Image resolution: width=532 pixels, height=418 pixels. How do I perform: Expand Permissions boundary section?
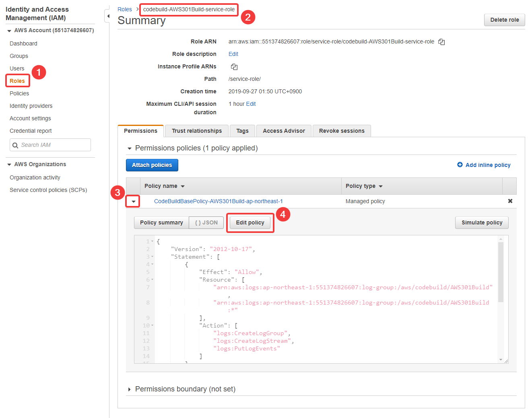(130, 389)
